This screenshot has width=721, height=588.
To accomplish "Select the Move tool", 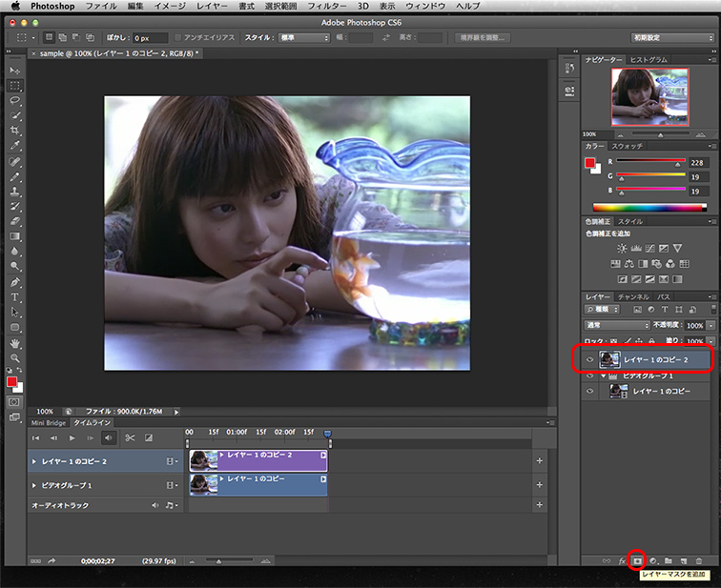I will [14, 71].
